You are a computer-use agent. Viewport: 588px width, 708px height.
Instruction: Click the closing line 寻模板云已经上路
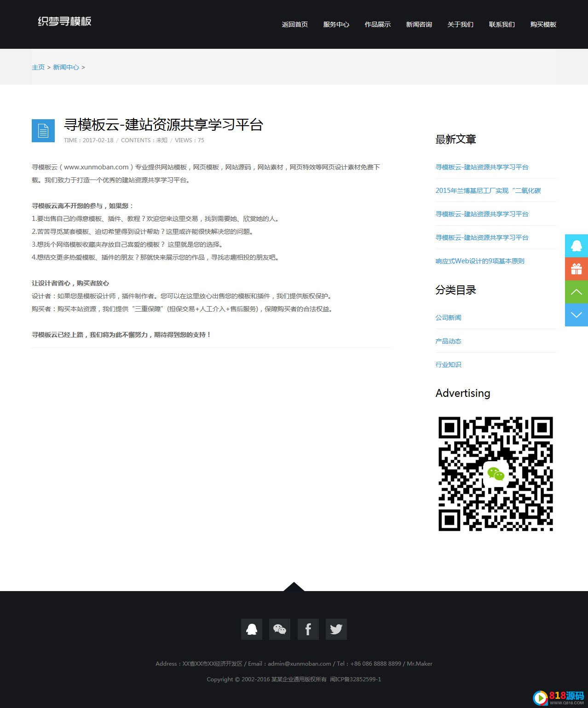click(121, 335)
